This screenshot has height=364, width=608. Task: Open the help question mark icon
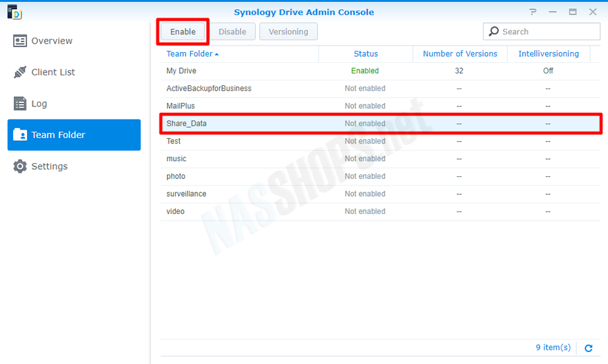(533, 12)
